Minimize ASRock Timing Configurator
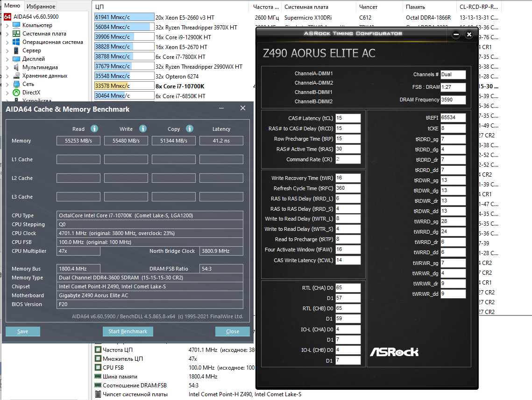Viewport: 532px width, 400px height. (456, 34)
